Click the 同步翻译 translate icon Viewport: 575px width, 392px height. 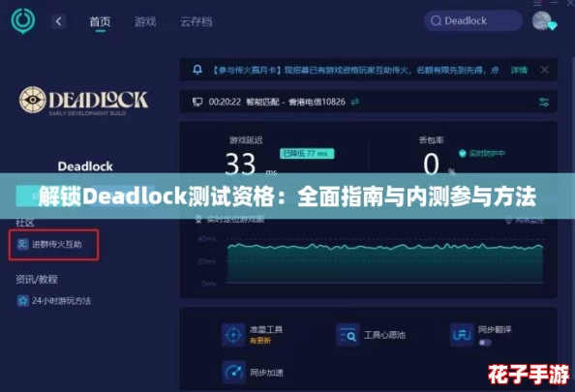(462, 334)
